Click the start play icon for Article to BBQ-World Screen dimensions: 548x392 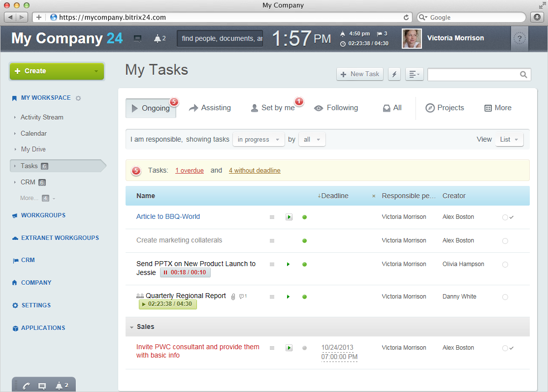tap(289, 217)
